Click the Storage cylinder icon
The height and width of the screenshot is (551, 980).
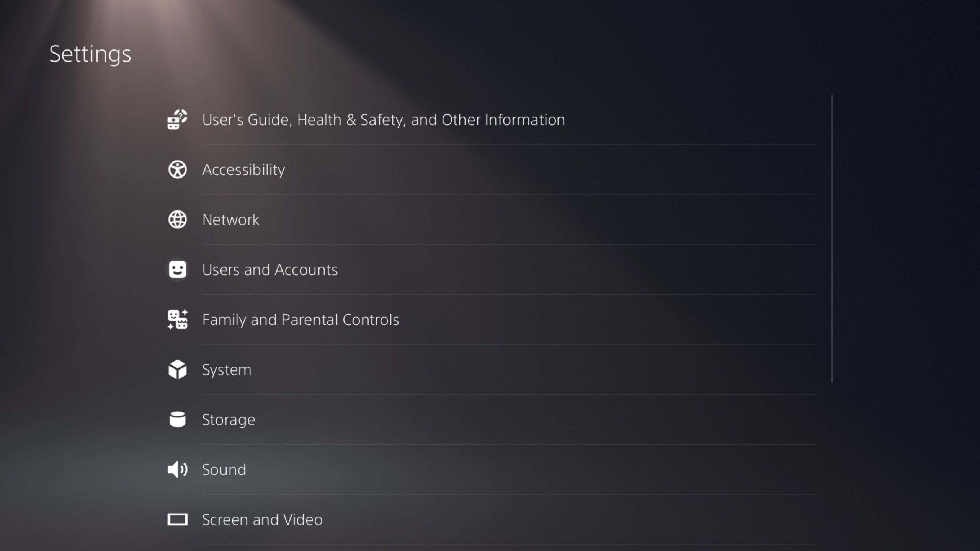177,419
